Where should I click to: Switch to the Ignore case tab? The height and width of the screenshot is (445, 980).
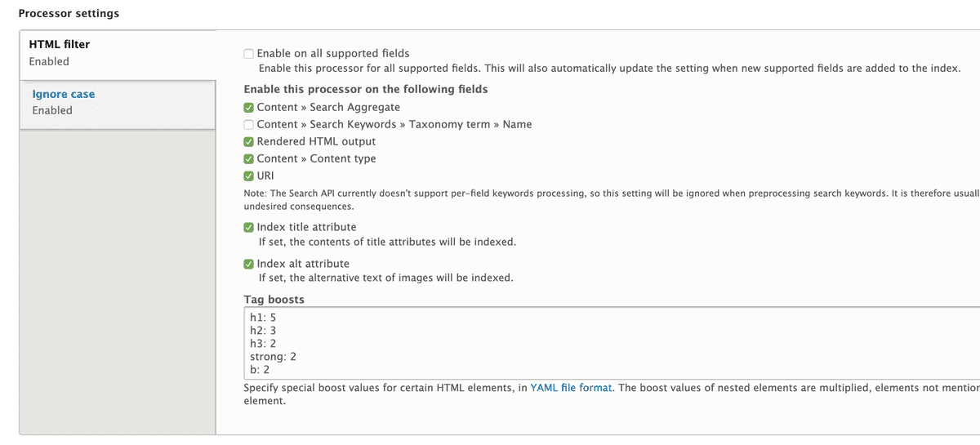(x=63, y=94)
